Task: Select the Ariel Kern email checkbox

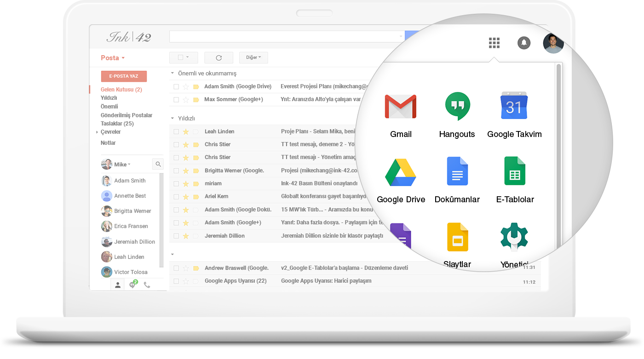Action: pyautogui.click(x=176, y=196)
